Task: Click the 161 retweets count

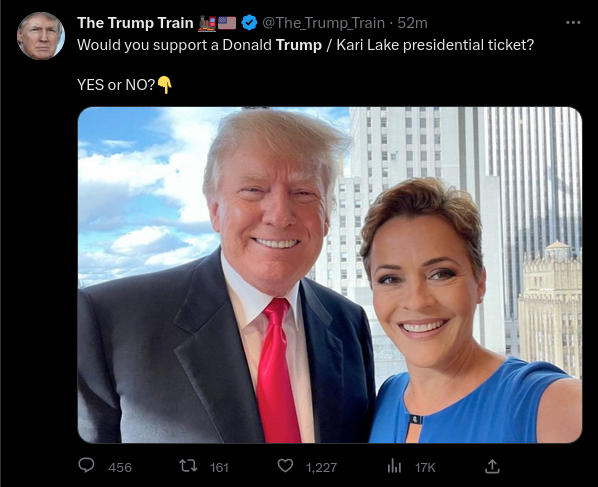Action: point(219,468)
